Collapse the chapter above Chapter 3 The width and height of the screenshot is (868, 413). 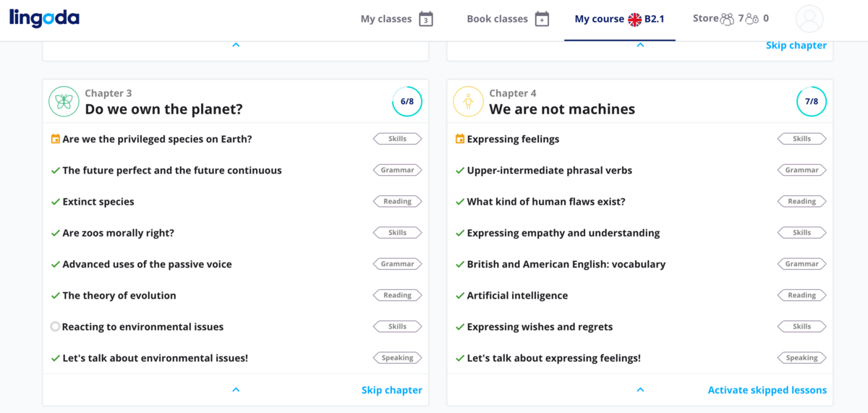[x=236, y=45]
